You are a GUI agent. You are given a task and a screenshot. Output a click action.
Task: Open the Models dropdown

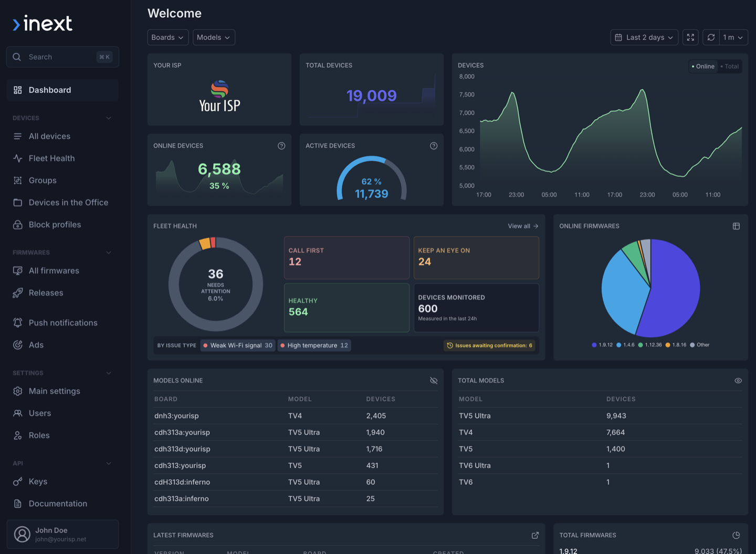pyautogui.click(x=214, y=37)
